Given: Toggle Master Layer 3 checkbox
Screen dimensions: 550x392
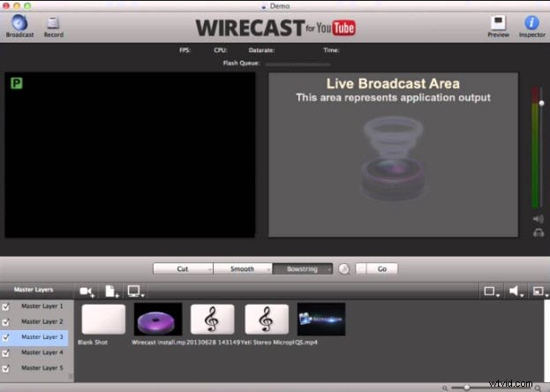Looking at the screenshot, I should coord(5,337).
